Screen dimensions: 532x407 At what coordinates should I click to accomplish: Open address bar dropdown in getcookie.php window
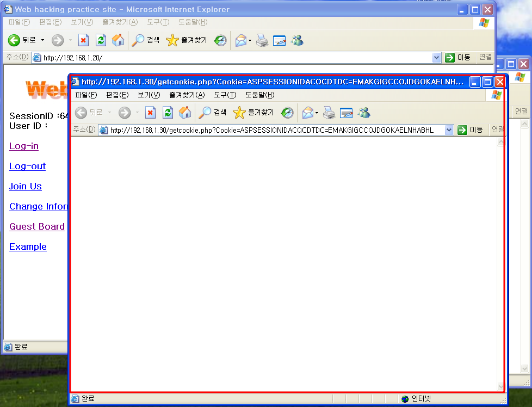tap(449, 130)
